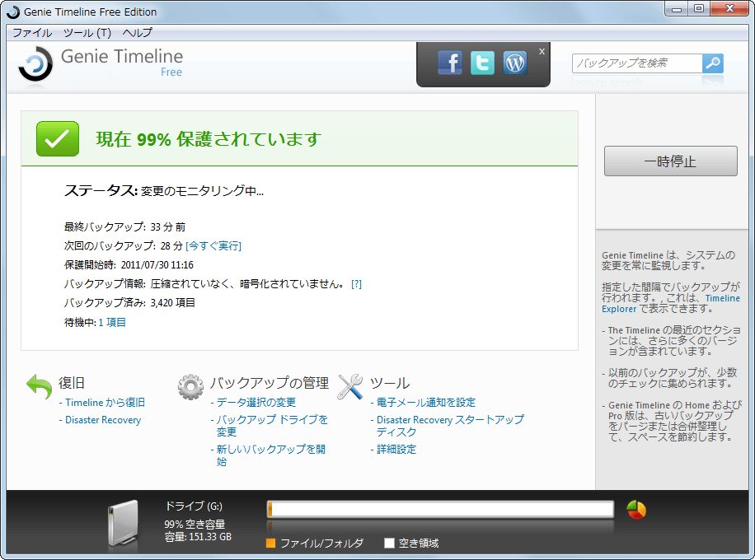This screenshot has height=560, width=755.
Task: Click the external drive G: icon
Action: (124, 524)
